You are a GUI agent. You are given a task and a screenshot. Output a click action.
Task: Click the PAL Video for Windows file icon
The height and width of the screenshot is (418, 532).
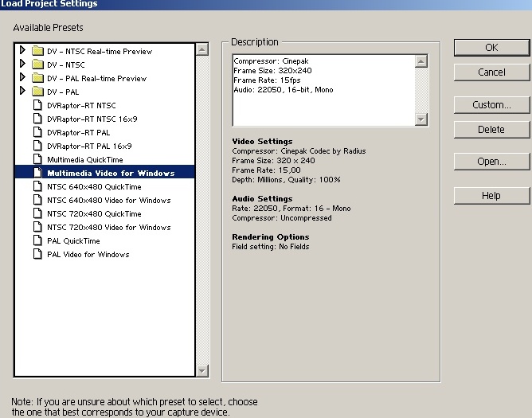point(37,254)
